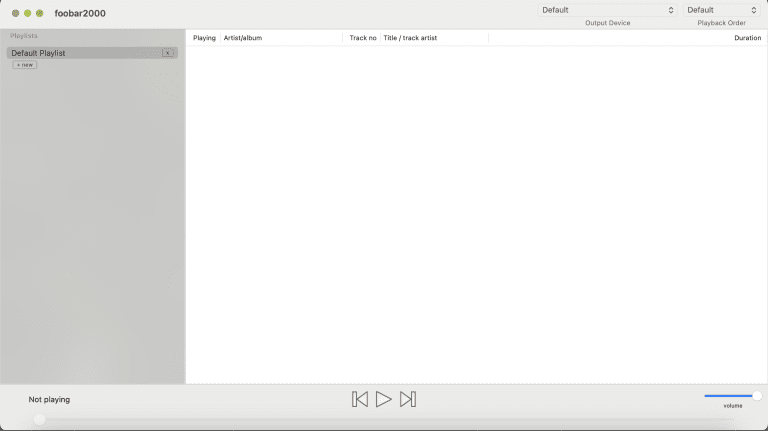Screen dimensions: 768x431
Task: Select the Default Playlist entry
Action: click(92, 53)
